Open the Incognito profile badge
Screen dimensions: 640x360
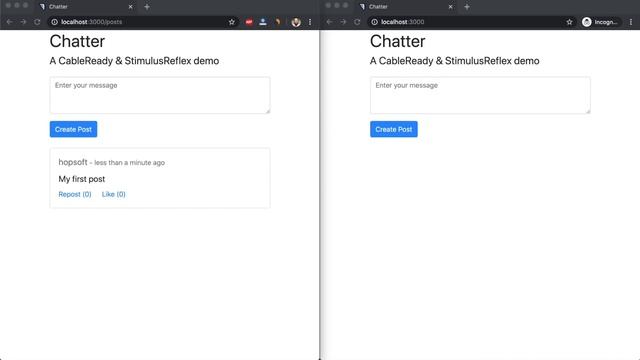click(600, 22)
